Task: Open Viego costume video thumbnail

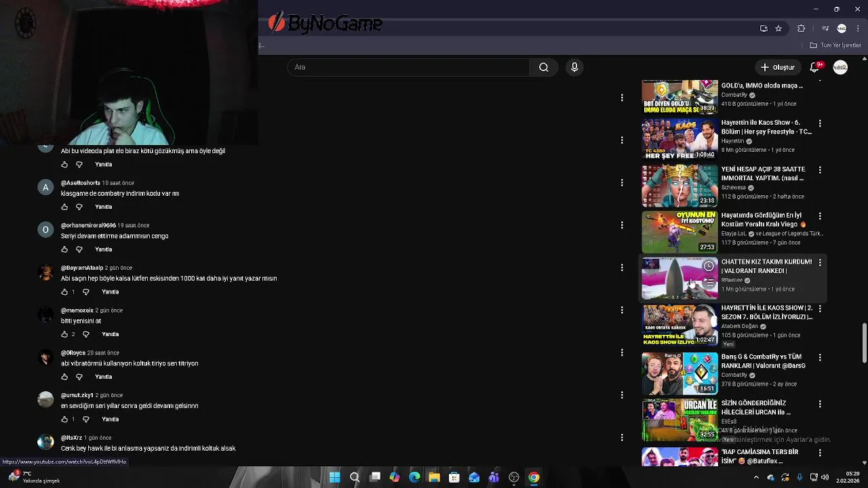Action: pyautogui.click(x=679, y=232)
